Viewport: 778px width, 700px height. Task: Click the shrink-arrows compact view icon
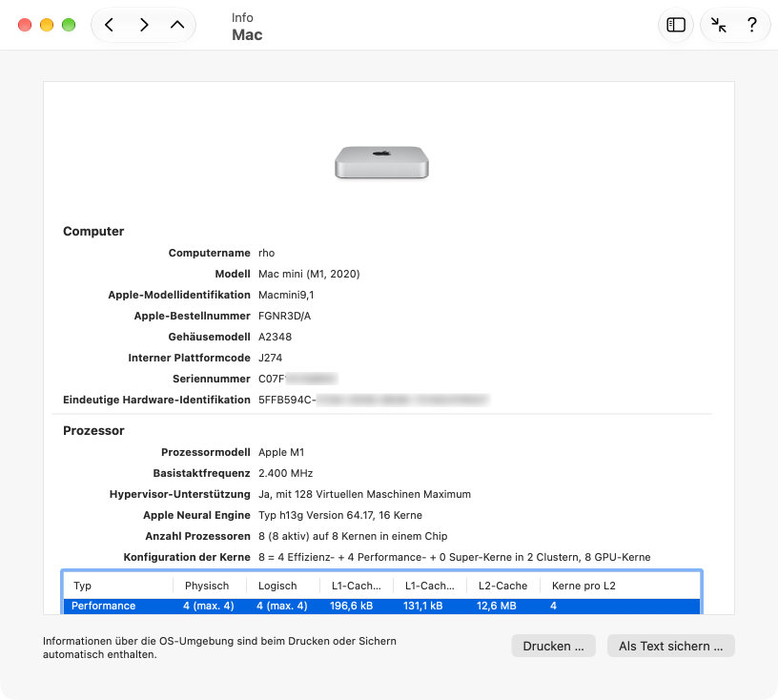[718, 25]
